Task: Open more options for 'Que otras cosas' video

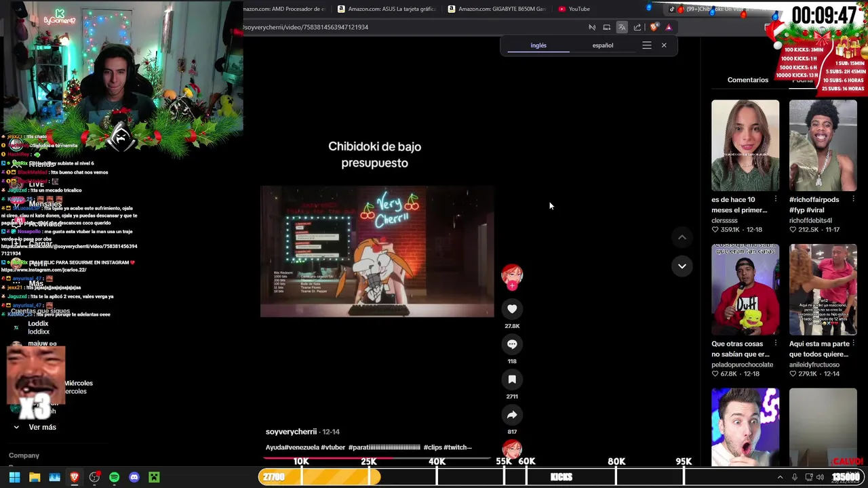Action: tap(775, 344)
